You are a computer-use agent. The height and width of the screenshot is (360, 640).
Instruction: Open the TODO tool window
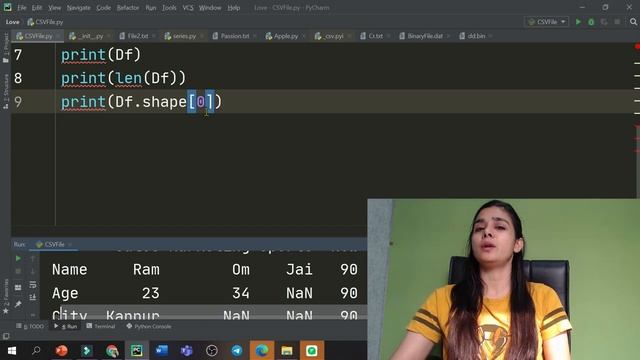pyautogui.click(x=30, y=327)
